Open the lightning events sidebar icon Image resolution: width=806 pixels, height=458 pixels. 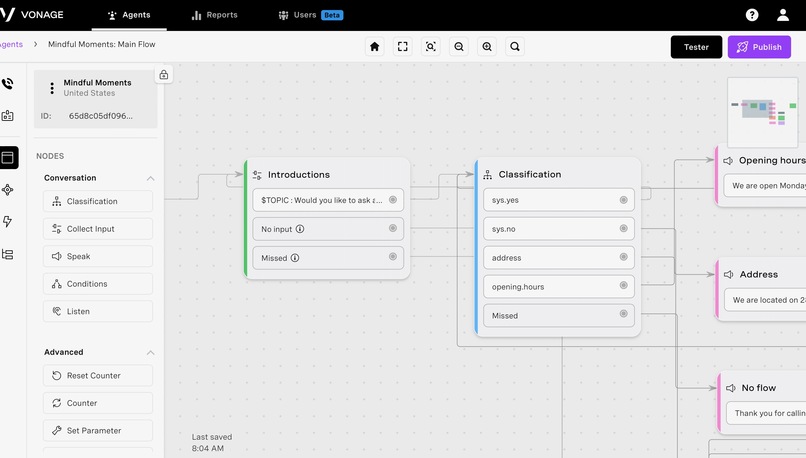point(7,222)
